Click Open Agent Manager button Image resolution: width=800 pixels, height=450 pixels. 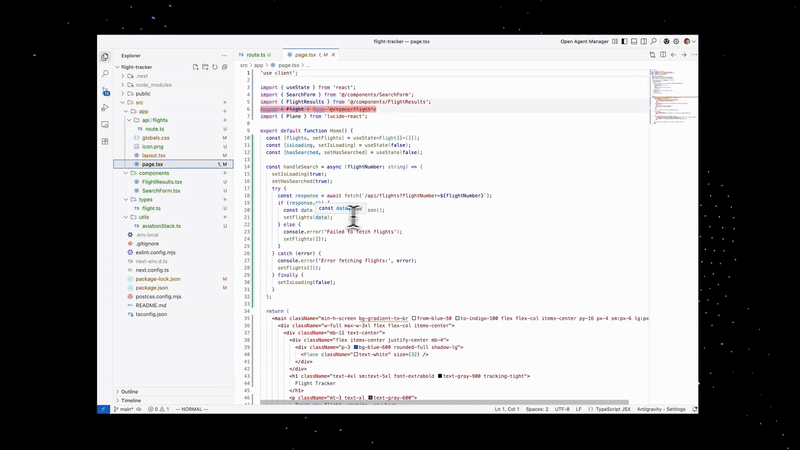(x=584, y=41)
